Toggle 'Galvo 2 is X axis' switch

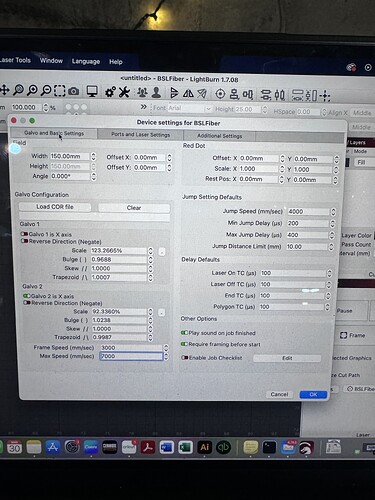click(27, 296)
